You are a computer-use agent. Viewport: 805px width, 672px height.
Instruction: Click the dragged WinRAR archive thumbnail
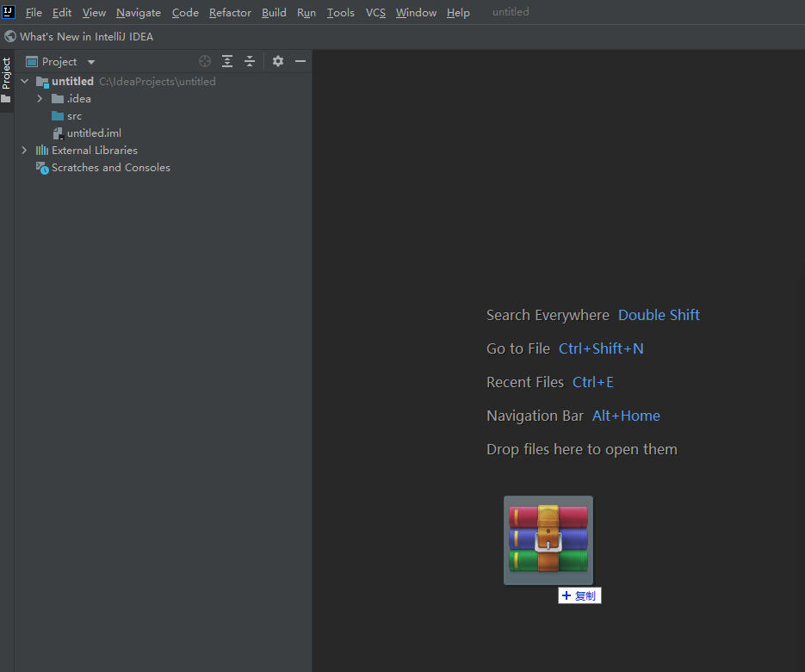pyautogui.click(x=548, y=540)
